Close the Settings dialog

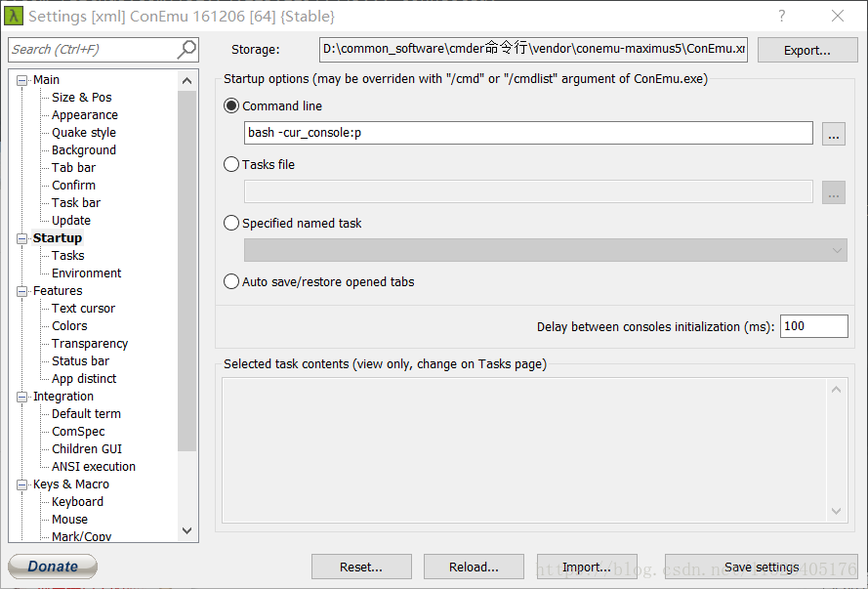pyautogui.click(x=838, y=16)
